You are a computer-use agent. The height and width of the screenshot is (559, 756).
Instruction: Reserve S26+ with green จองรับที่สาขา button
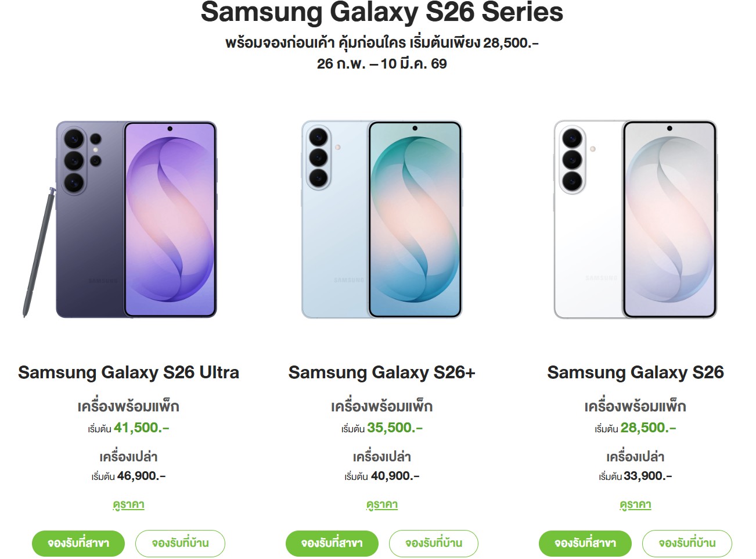pyautogui.click(x=332, y=543)
